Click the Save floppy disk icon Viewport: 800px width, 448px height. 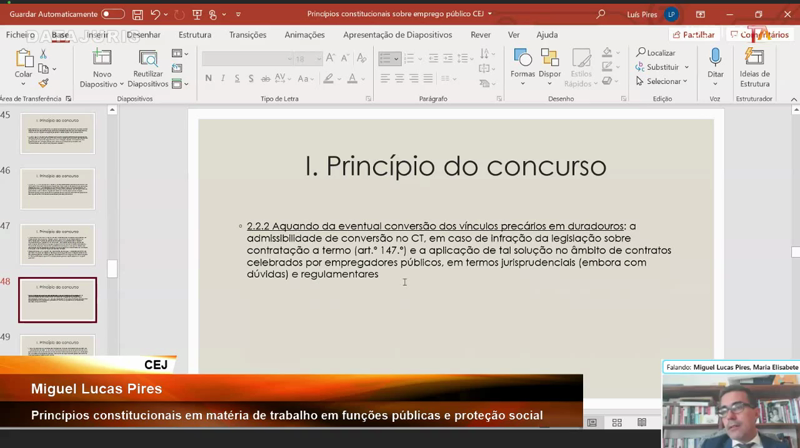coord(138,15)
